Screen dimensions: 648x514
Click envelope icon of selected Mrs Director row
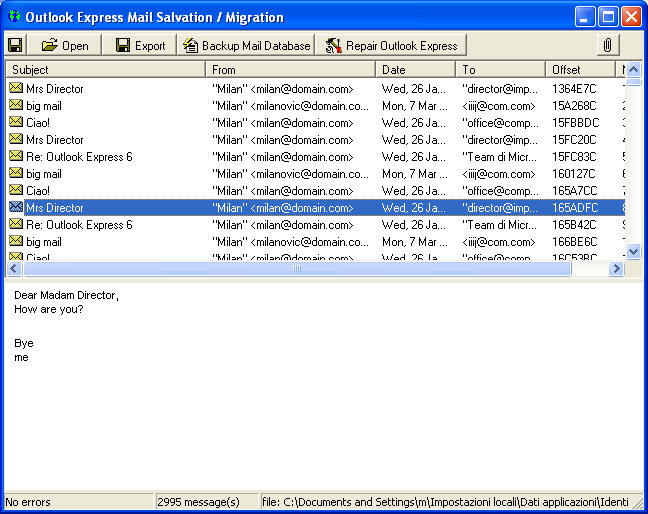(16, 206)
